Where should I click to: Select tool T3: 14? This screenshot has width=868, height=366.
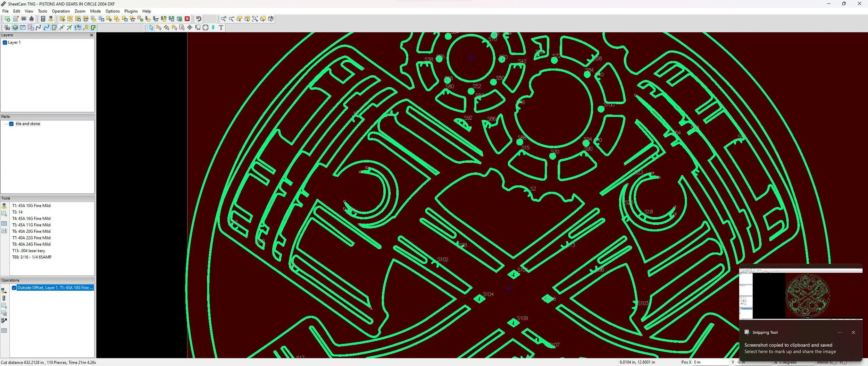point(17,212)
